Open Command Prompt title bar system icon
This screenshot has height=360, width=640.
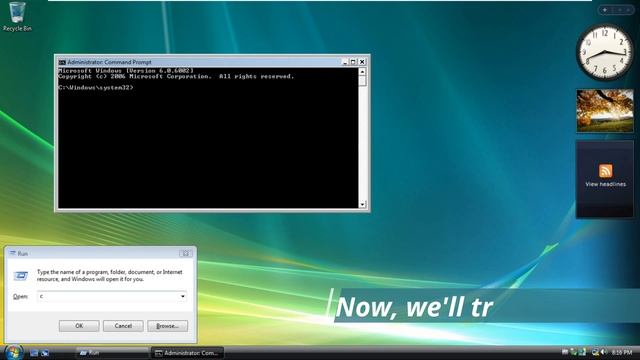pos(62,62)
